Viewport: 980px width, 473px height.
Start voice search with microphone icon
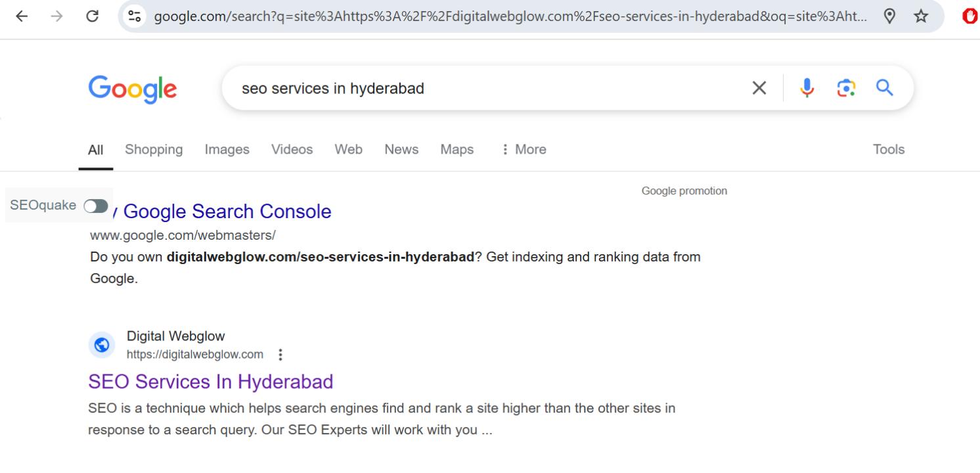[x=807, y=88]
